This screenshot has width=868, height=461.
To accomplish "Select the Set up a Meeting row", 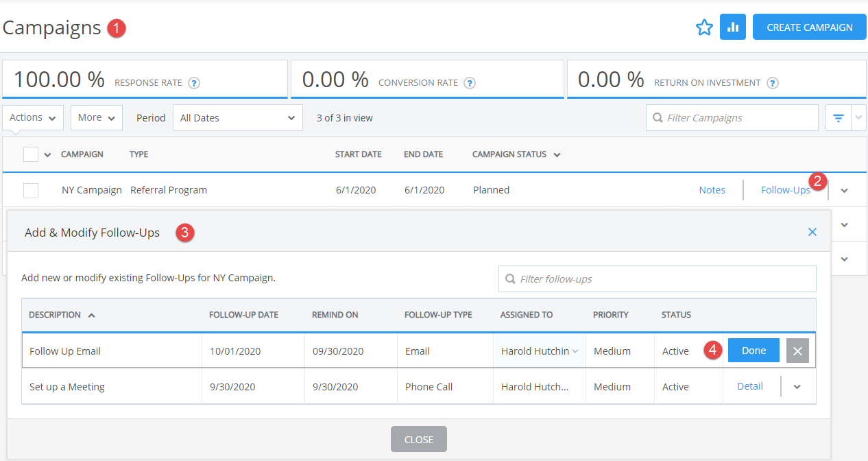I will coord(419,387).
